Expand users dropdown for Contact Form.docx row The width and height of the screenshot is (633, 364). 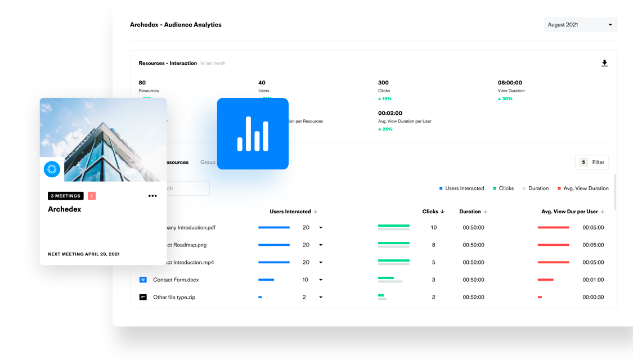tap(321, 280)
